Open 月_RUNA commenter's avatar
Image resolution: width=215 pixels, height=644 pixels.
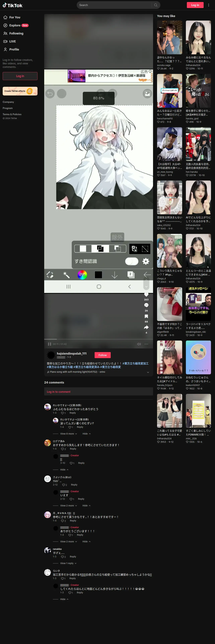pos(48,515)
